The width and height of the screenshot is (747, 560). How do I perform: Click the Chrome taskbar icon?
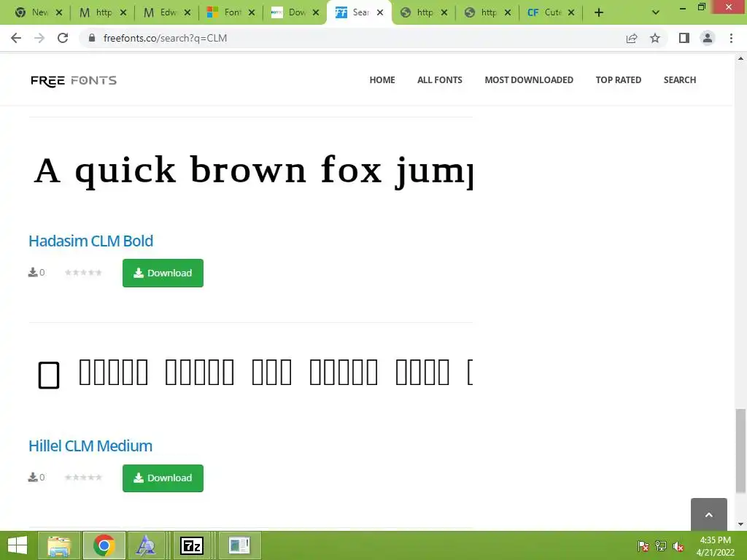click(104, 545)
